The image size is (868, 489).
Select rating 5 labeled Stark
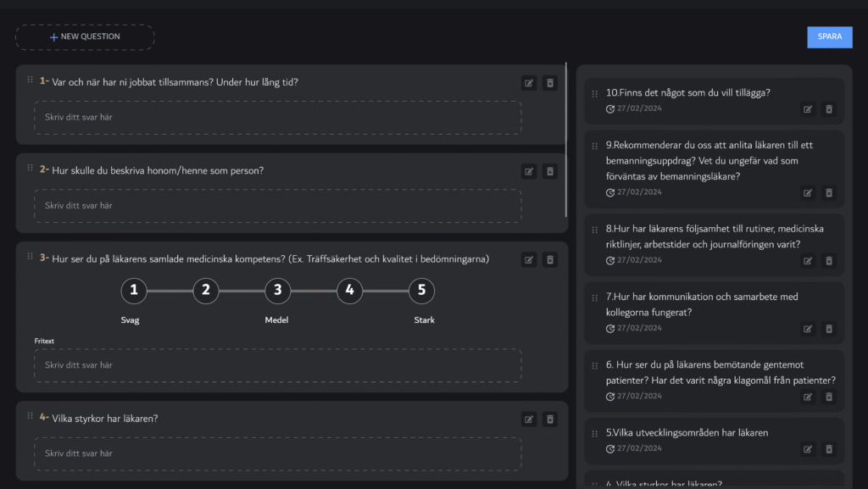[x=421, y=292]
